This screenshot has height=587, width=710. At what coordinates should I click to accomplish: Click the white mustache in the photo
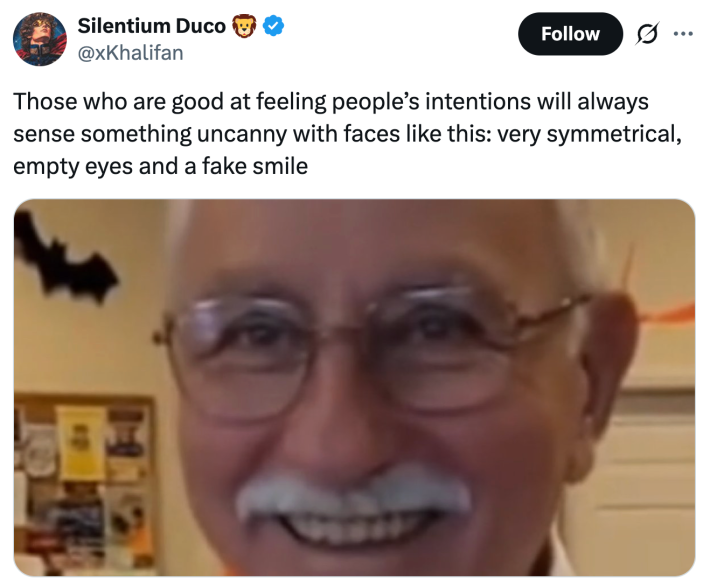353,493
